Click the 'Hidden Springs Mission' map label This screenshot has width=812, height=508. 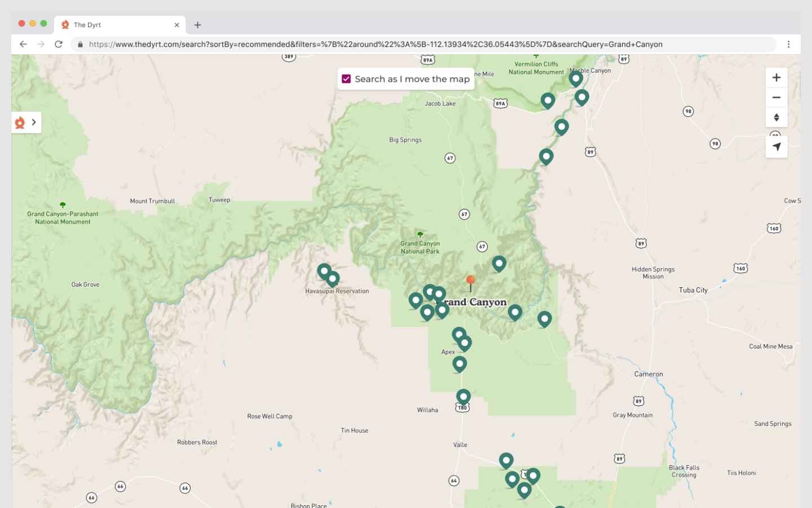(653, 273)
